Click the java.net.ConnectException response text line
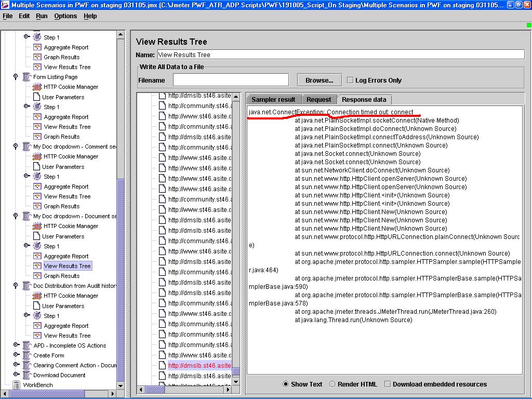 click(x=331, y=112)
